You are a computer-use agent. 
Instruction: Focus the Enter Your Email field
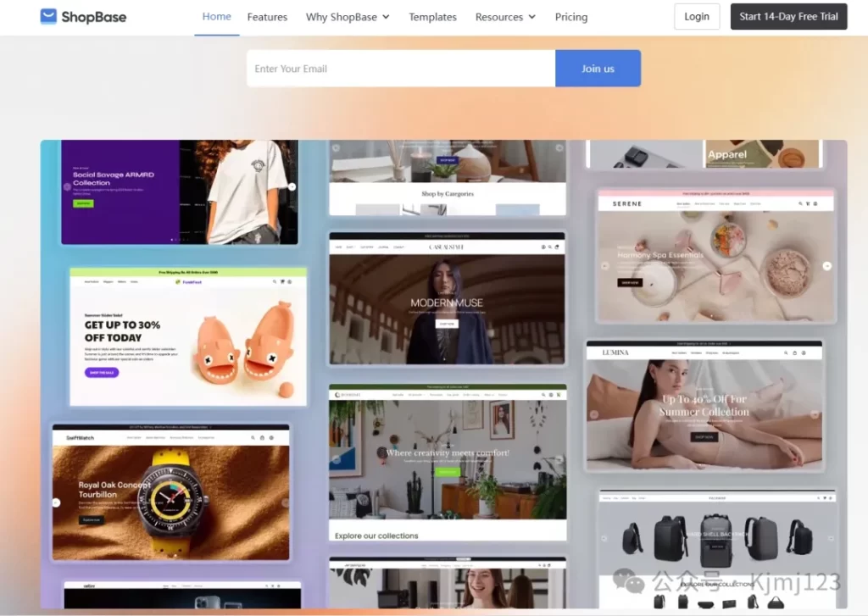401,69
